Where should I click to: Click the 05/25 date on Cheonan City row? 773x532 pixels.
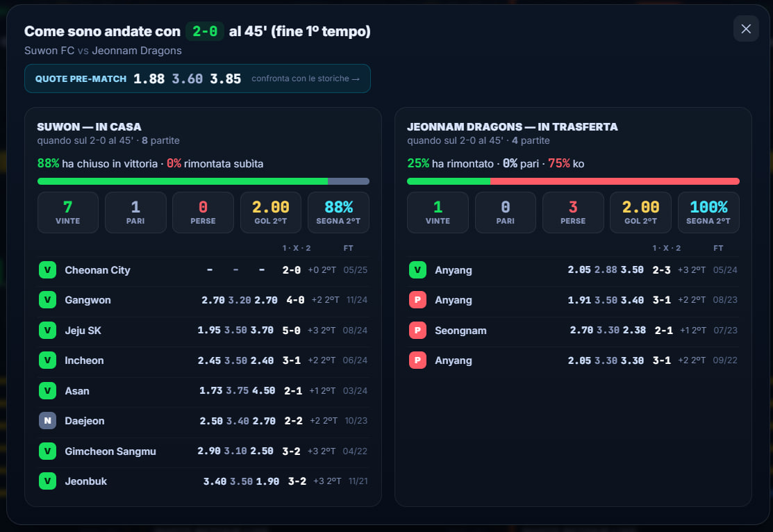coord(356,269)
